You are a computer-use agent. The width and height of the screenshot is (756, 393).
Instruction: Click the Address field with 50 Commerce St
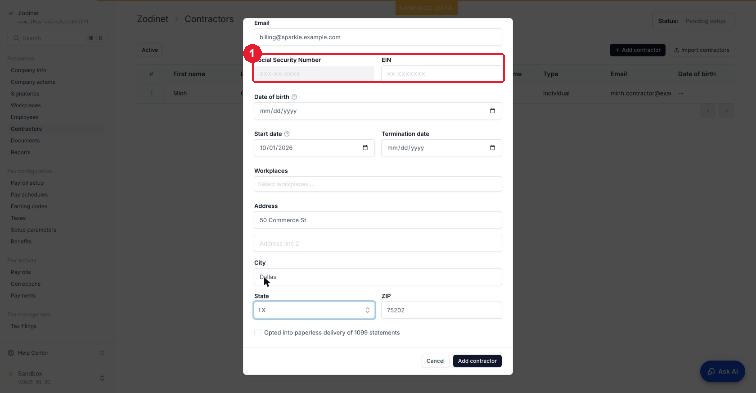(x=378, y=220)
